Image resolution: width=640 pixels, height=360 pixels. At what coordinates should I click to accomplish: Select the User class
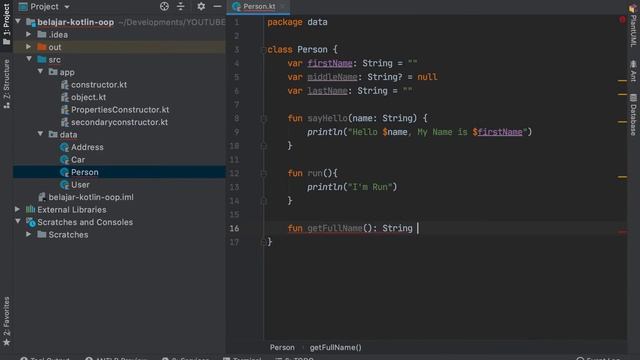click(80, 184)
